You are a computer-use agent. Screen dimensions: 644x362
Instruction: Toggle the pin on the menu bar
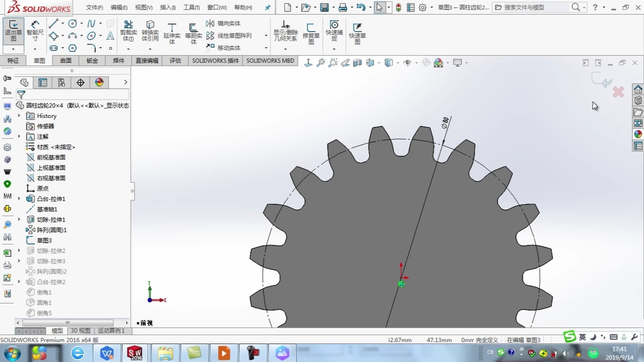(x=268, y=8)
